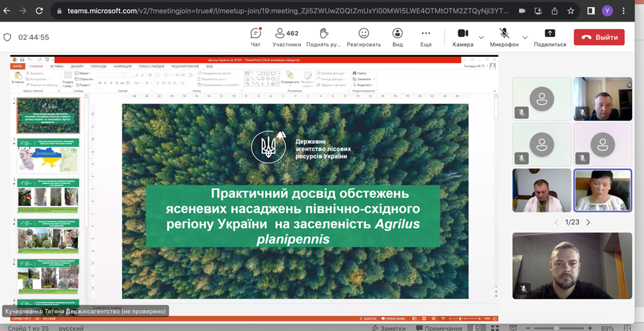644x331 pixels.
Task: Open the Еще more actions menu
Action: [x=426, y=37]
